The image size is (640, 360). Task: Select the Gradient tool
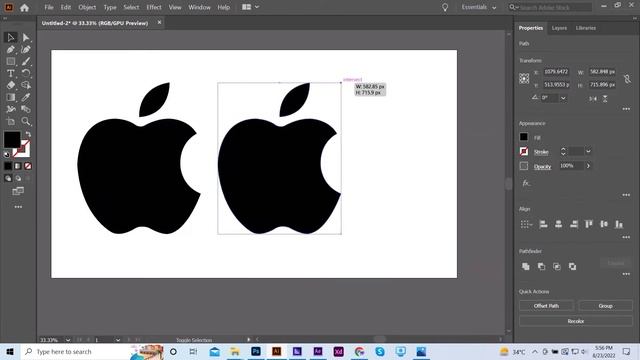pyautogui.click(x=11, y=97)
